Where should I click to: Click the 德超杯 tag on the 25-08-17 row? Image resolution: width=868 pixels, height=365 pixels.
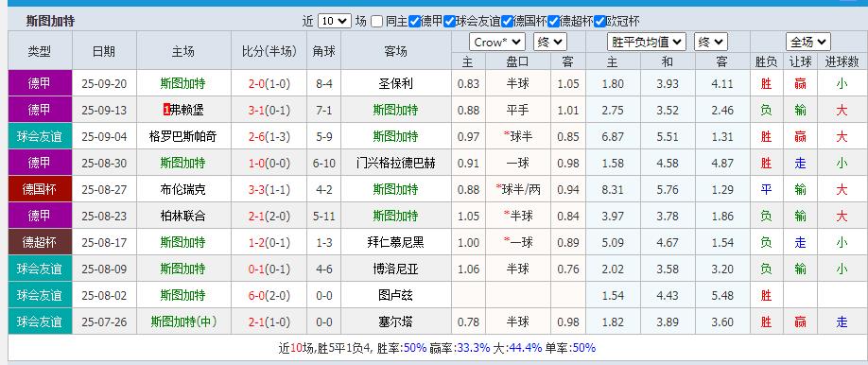coord(40,242)
